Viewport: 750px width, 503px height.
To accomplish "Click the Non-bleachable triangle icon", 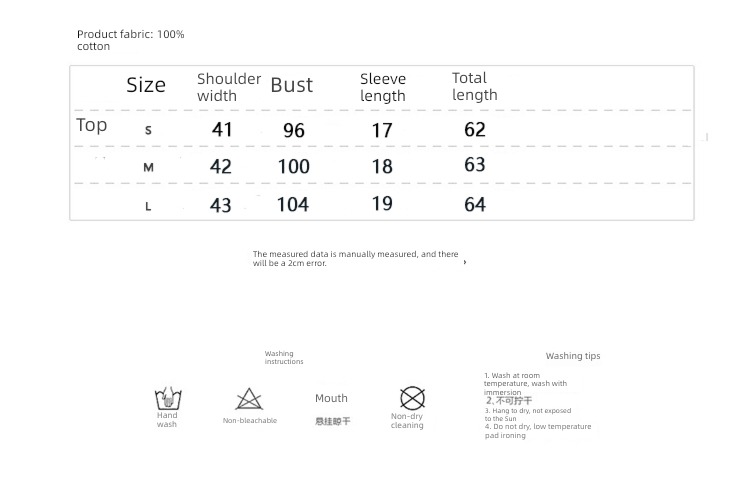I will pos(249,399).
